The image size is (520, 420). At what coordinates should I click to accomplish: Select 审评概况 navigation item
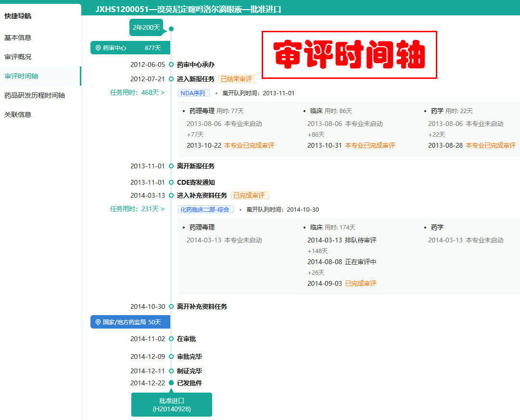[x=18, y=57]
